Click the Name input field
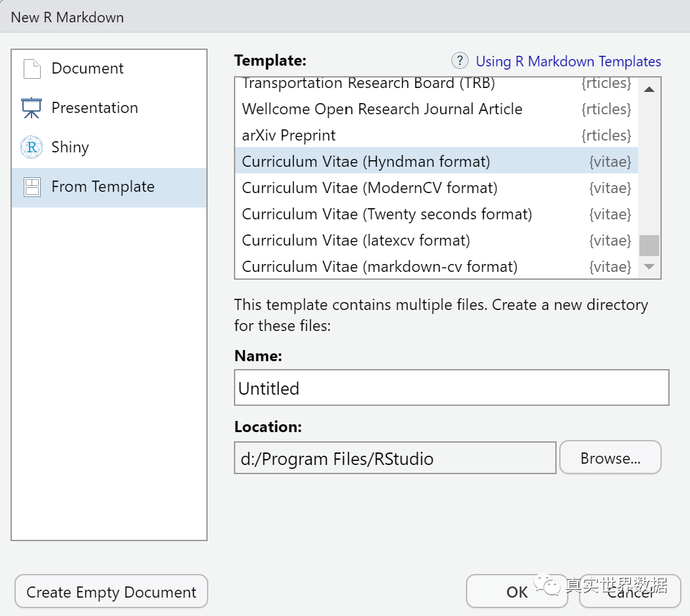 pyautogui.click(x=451, y=388)
